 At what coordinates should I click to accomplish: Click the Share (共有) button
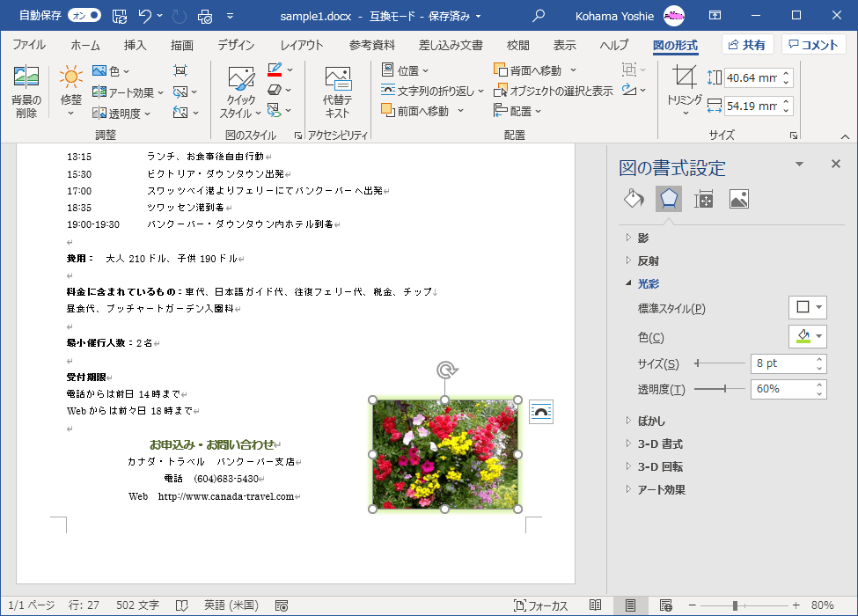click(x=747, y=44)
